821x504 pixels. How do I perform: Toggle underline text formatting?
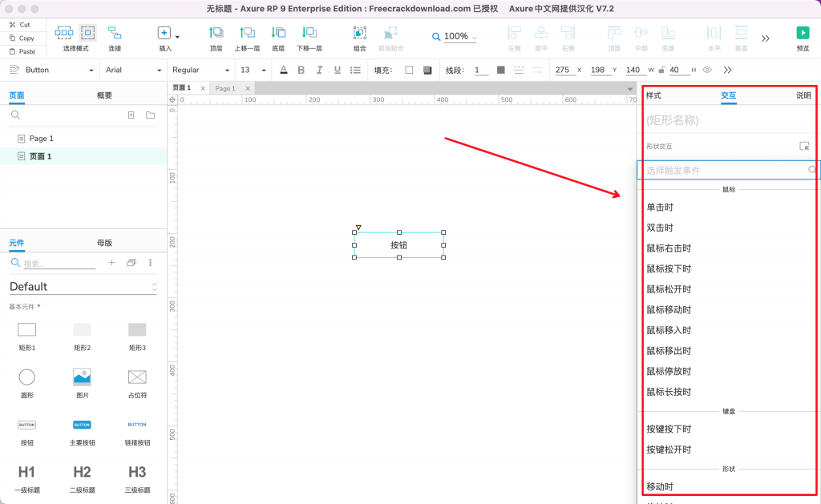(337, 70)
